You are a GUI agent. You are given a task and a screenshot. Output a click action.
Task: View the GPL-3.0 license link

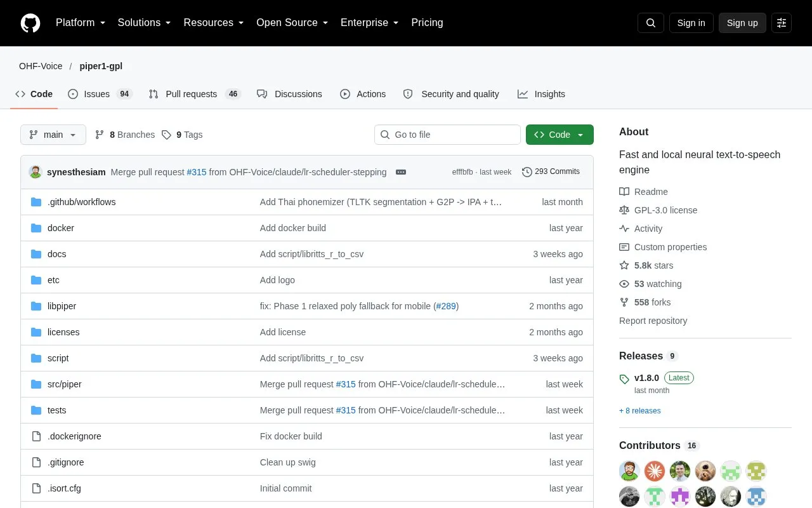click(x=658, y=210)
